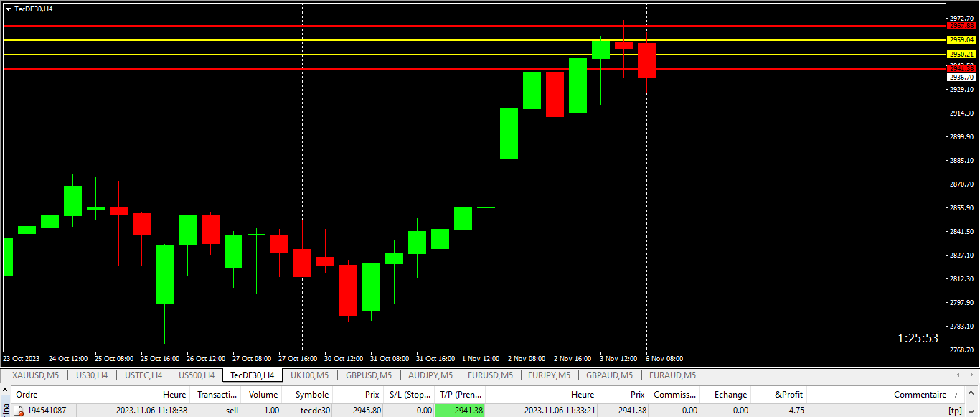
Task: Open the TecDE30,H4 chart title dropdown triangle
Action: (x=8, y=9)
